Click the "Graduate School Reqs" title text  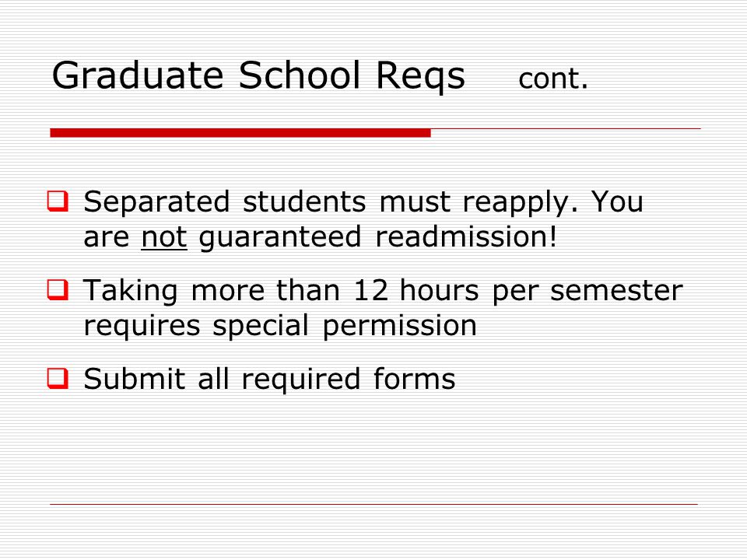click(258, 76)
